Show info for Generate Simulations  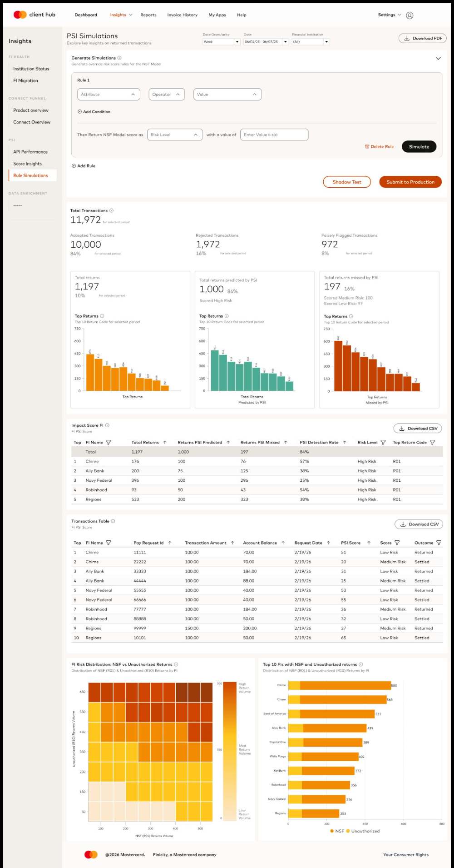pyautogui.click(x=119, y=58)
